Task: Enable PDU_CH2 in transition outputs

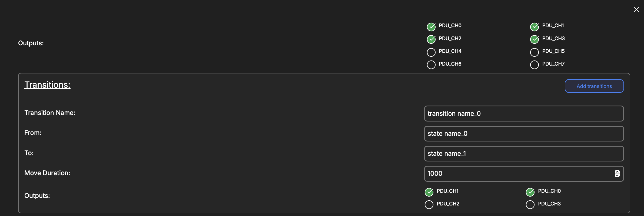Action: (429, 205)
